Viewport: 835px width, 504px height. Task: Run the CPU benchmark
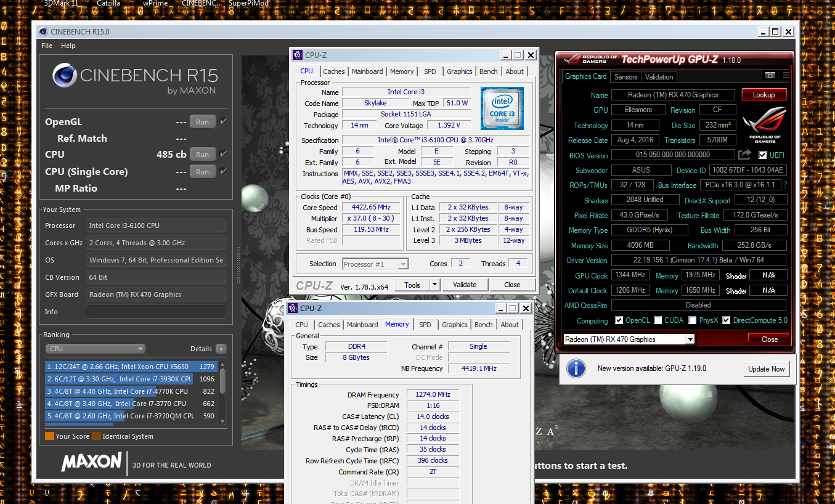[x=202, y=155]
